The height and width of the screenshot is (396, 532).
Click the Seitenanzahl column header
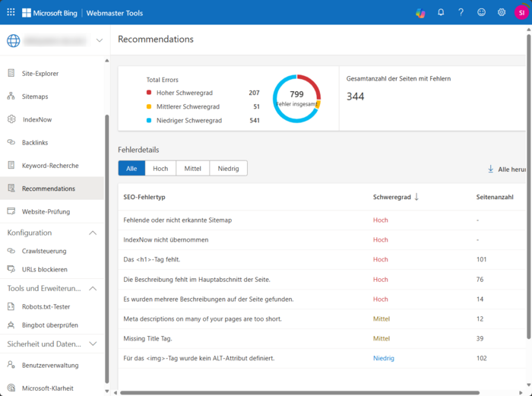tap(495, 197)
